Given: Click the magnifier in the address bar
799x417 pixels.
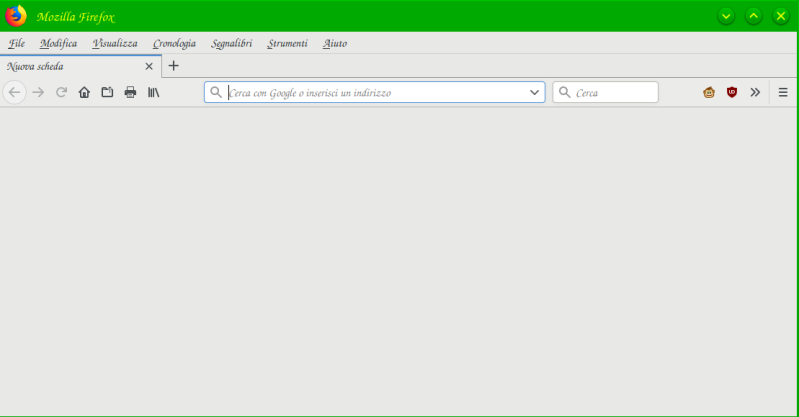Looking at the screenshot, I should point(216,92).
